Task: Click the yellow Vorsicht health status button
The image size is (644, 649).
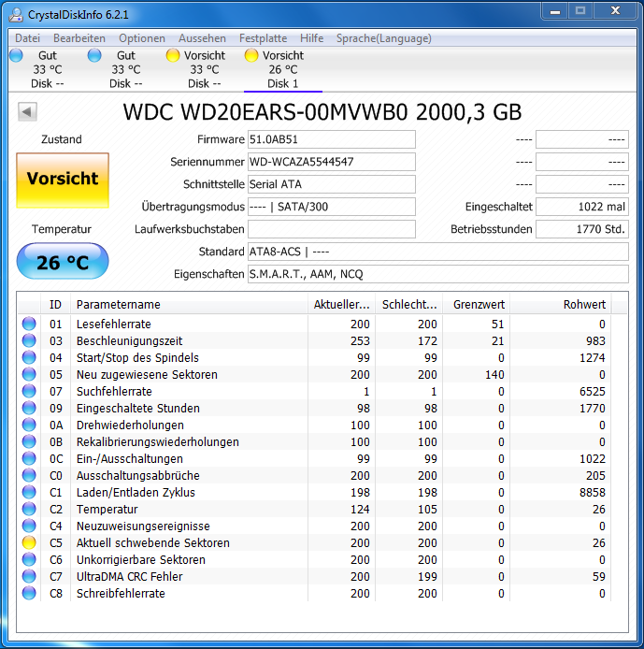Action: pos(63,180)
